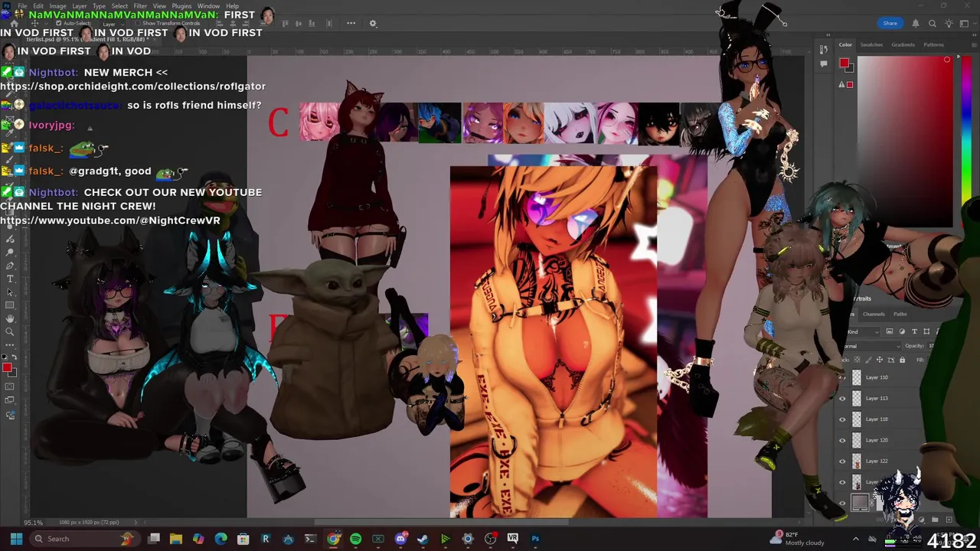980x551 pixels.
Task: Create a new layer plus icon
Action: 949,520
